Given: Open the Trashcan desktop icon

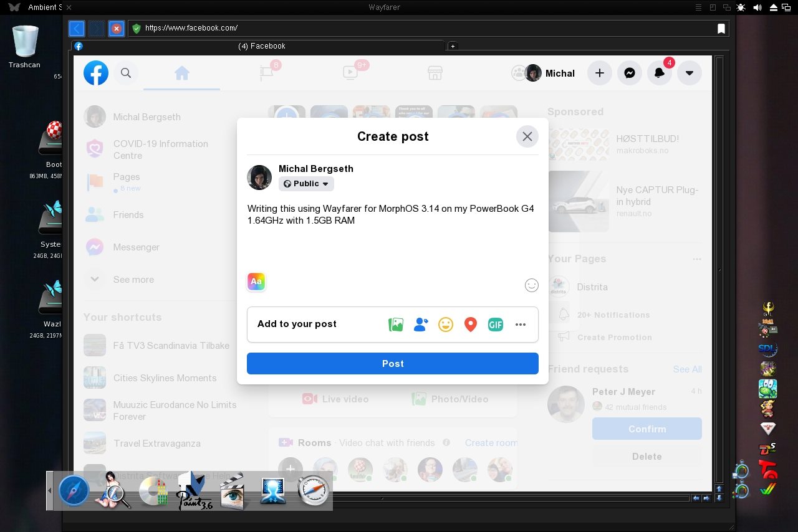Looking at the screenshot, I should pos(25,46).
